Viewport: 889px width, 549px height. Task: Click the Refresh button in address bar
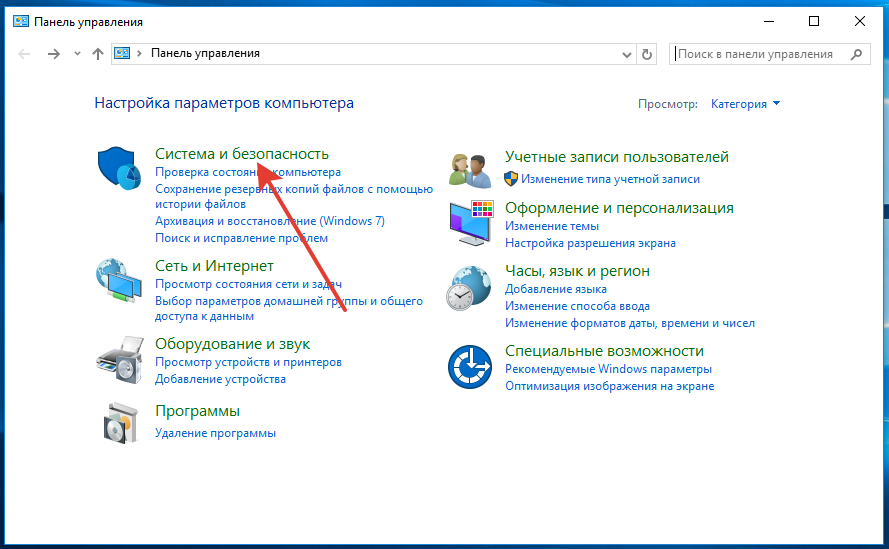(x=647, y=54)
